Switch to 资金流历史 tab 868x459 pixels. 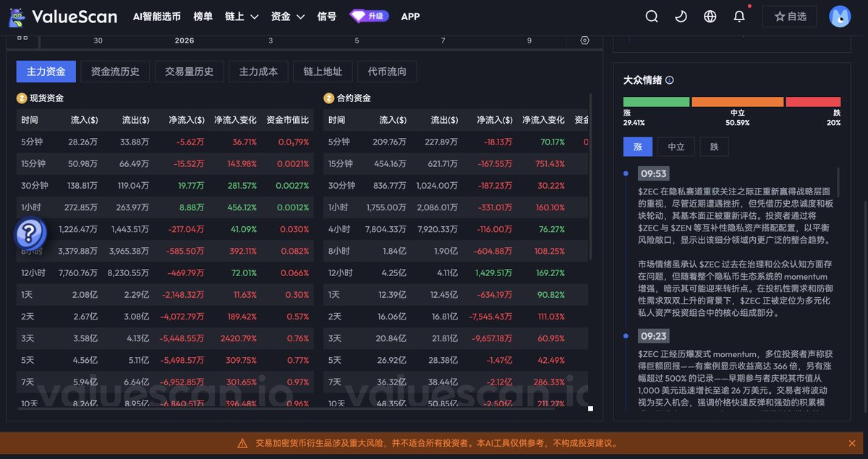116,72
